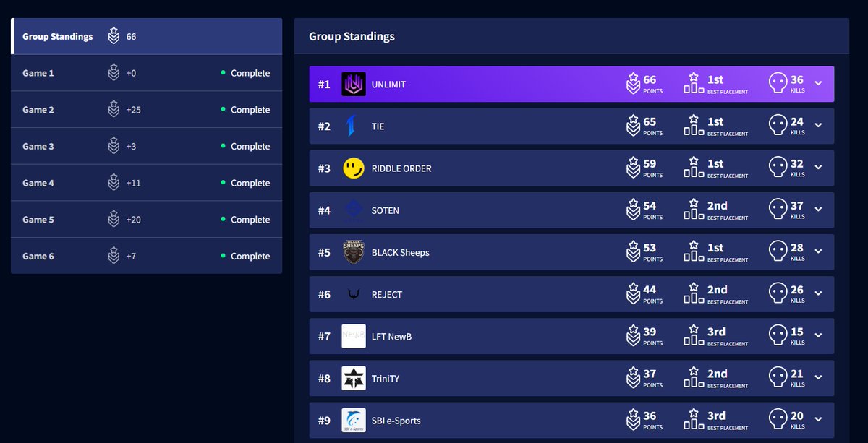Click the rank badge icon in Game 5 row
Screen dimensions: 868x443
114,220
